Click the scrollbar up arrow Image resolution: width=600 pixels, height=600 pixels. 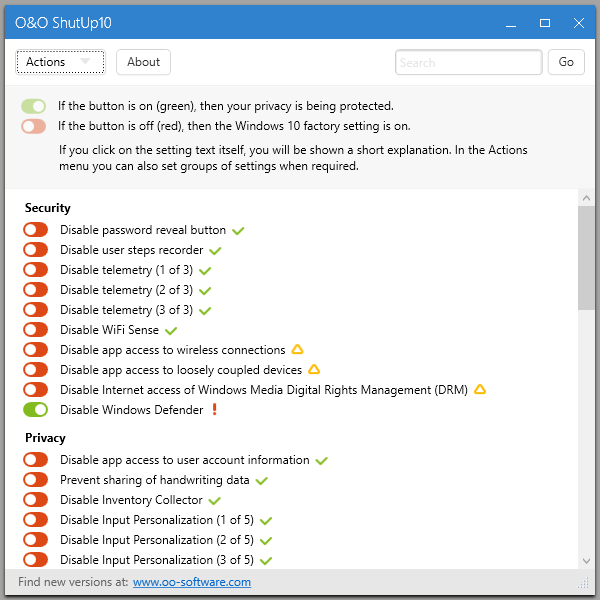tap(586, 198)
